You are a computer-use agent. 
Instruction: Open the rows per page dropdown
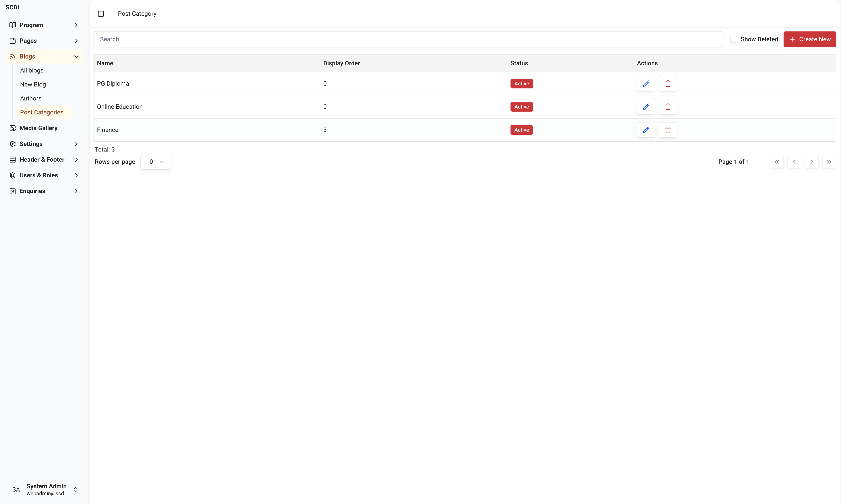pos(155,162)
